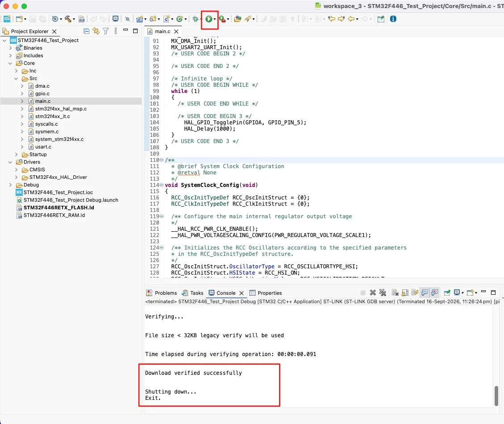This screenshot has height=424, width=504.
Task: Click the New C/C++ Source Folder icon
Action: click(153, 19)
